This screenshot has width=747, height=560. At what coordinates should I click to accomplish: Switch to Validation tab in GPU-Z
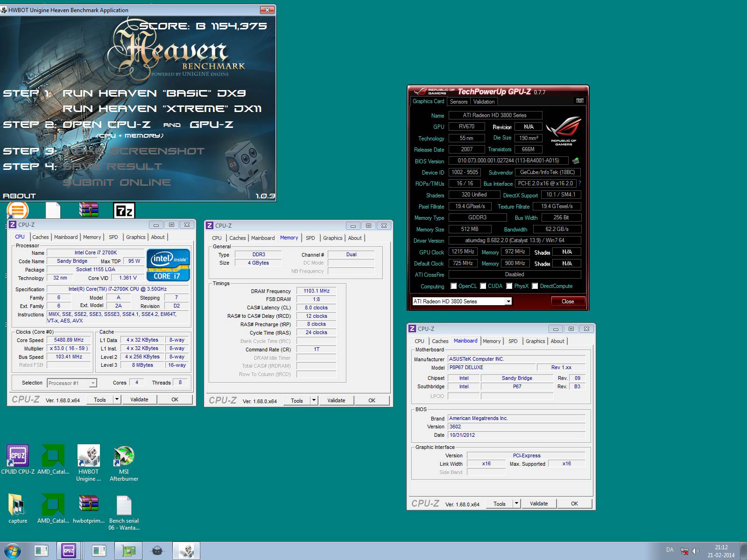(x=484, y=102)
